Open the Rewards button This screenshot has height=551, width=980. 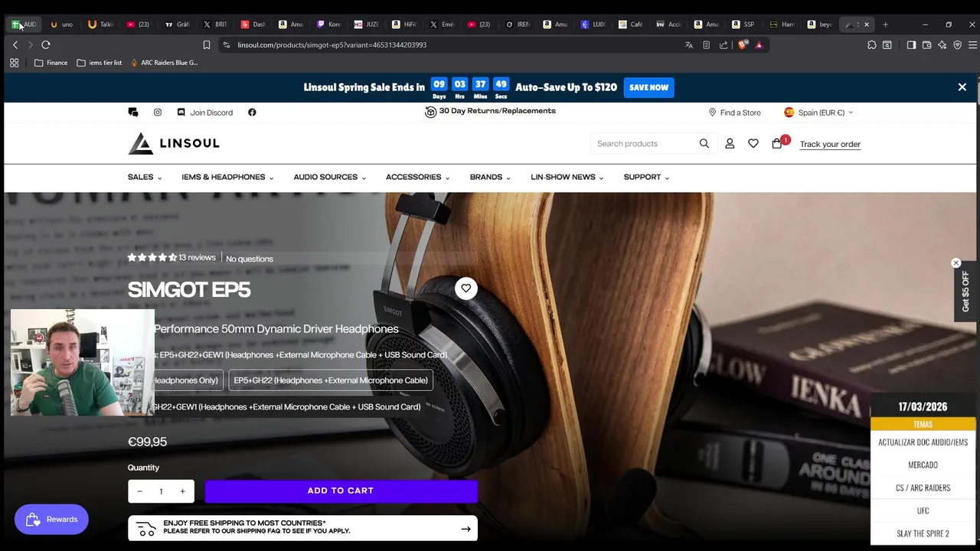tap(51, 520)
